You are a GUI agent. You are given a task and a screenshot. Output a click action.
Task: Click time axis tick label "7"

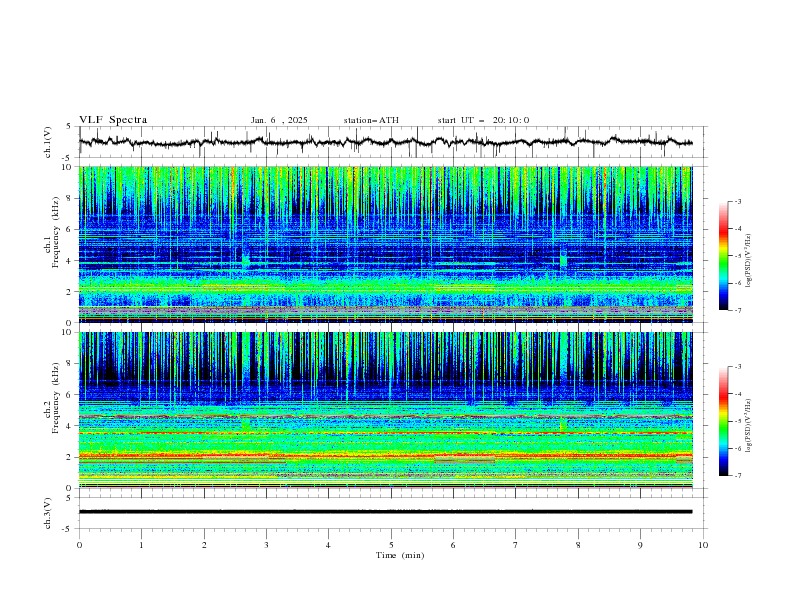(x=516, y=545)
